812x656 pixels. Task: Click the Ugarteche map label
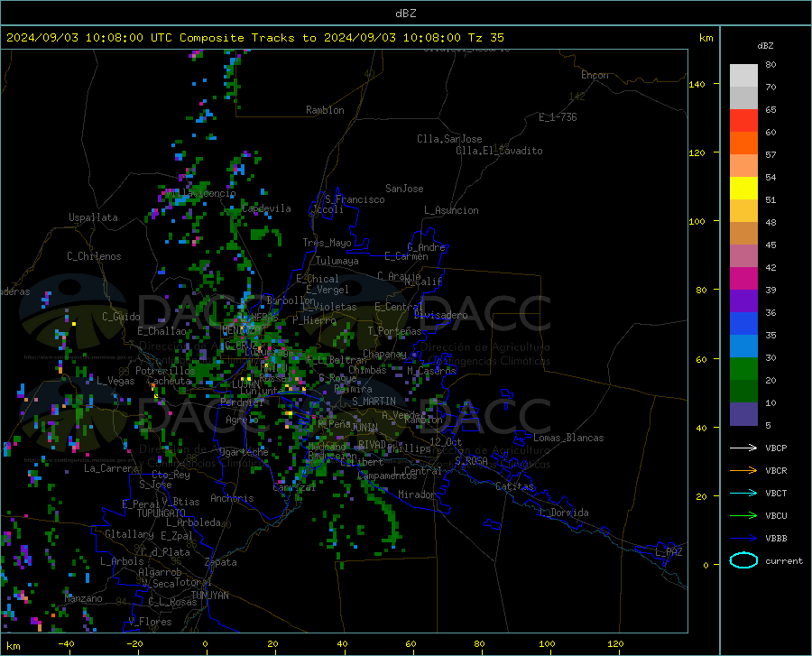pyautogui.click(x=244, y=452)
